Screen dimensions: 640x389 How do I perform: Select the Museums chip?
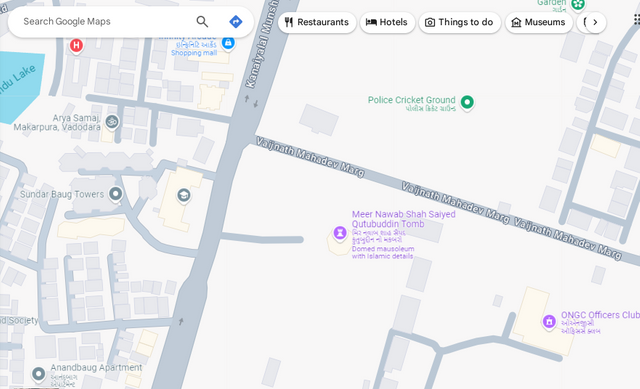pyautogui.click(x=539, y=22)
